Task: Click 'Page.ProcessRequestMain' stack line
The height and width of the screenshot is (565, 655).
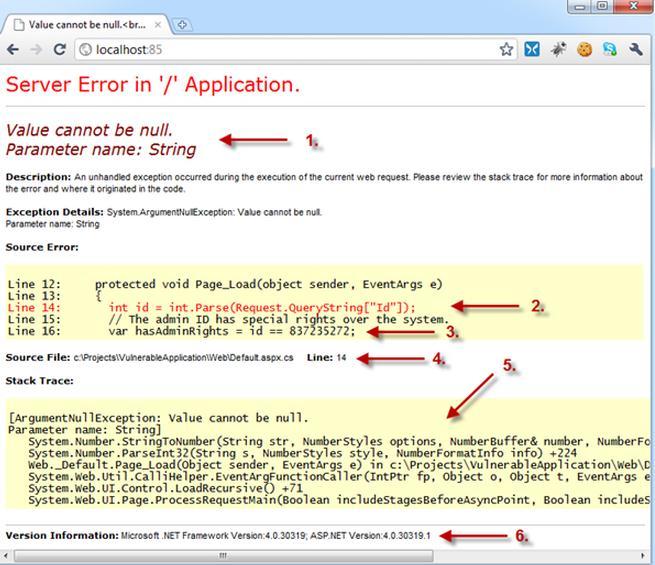Action: pos(339,500)
